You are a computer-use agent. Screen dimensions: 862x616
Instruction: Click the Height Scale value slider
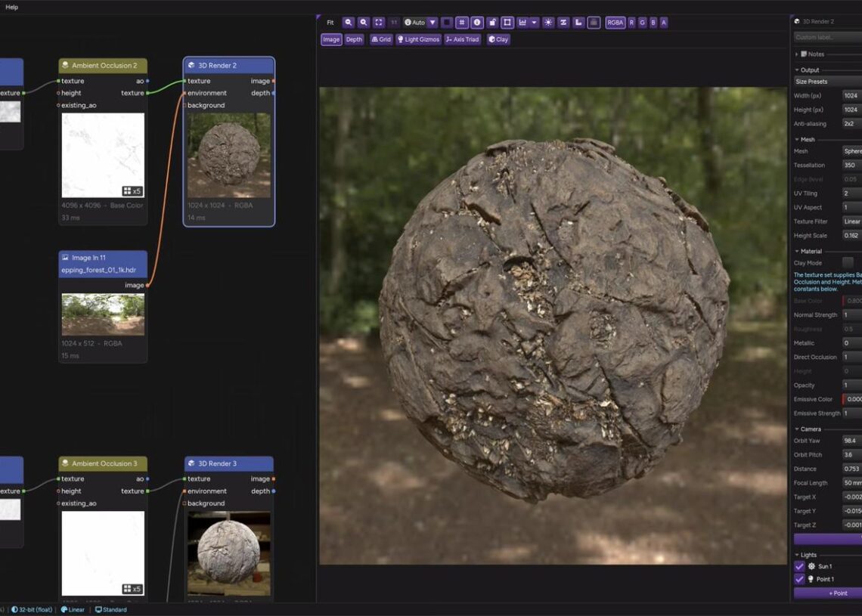852,235
